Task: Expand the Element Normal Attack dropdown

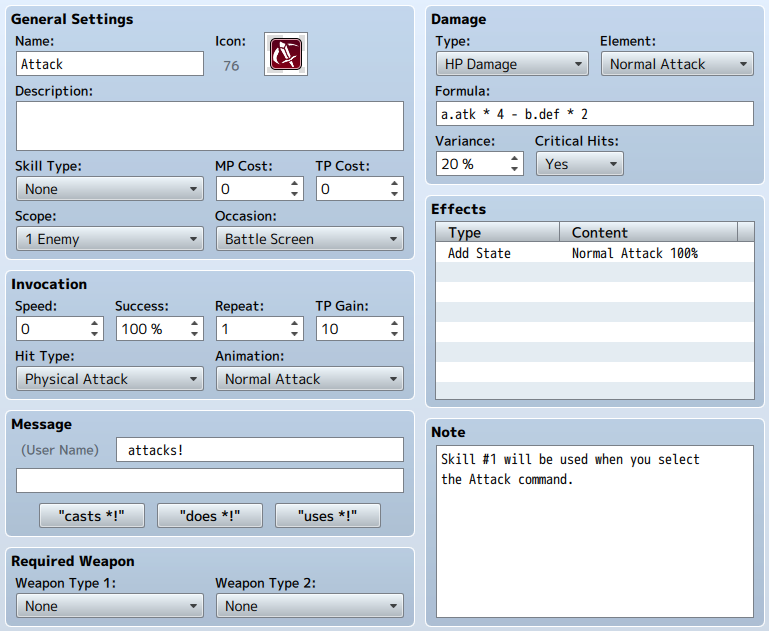Action: pyautogui.click(x=677, y=64)
